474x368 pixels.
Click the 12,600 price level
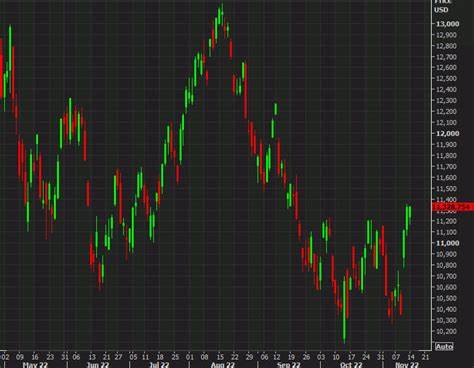click(x=446, y=68)
